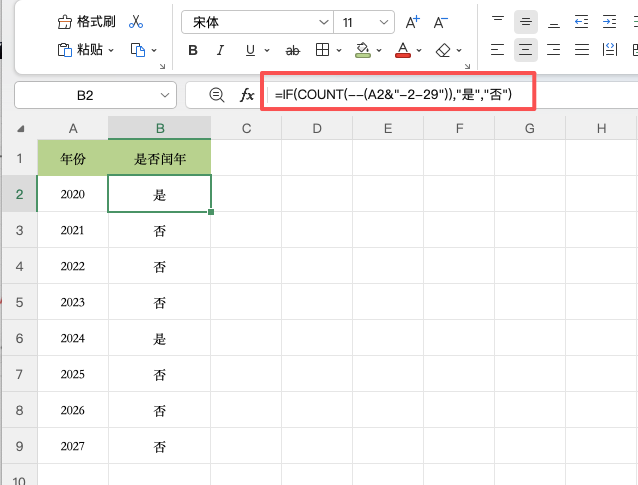This screenshot has height=485, width=638.
Task: Select column C header
Action: click(246, 129)
